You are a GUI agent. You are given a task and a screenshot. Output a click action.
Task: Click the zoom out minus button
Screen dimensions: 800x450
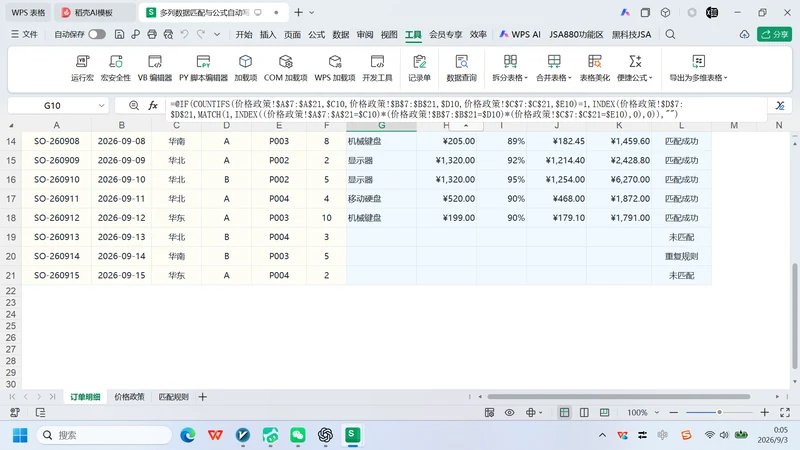point(673,412)
